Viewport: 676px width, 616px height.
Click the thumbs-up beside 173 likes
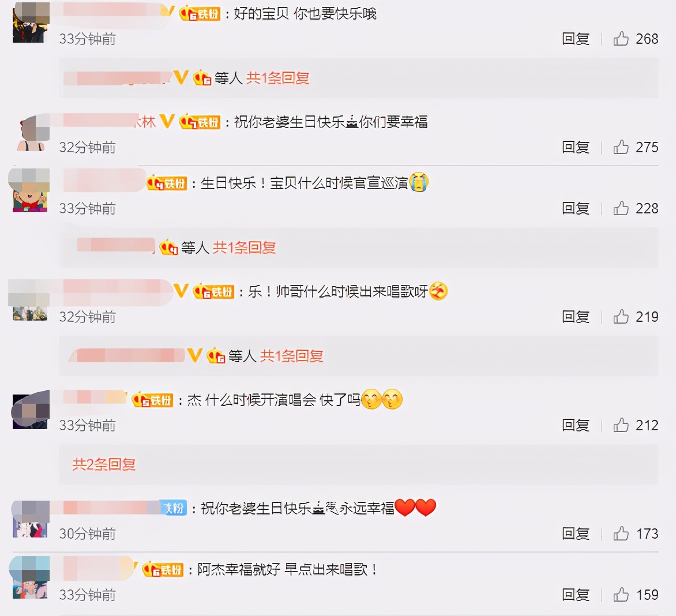point(621,534)
